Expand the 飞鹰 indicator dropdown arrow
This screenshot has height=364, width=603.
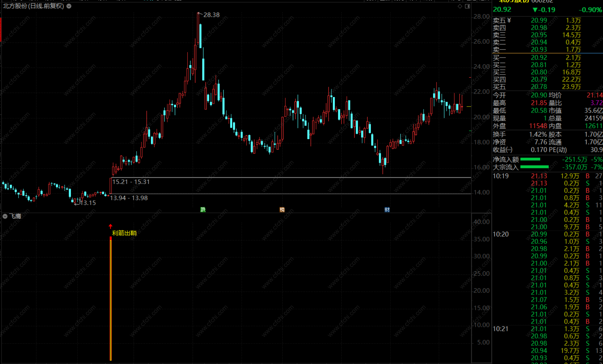click(x=5, y=216)
